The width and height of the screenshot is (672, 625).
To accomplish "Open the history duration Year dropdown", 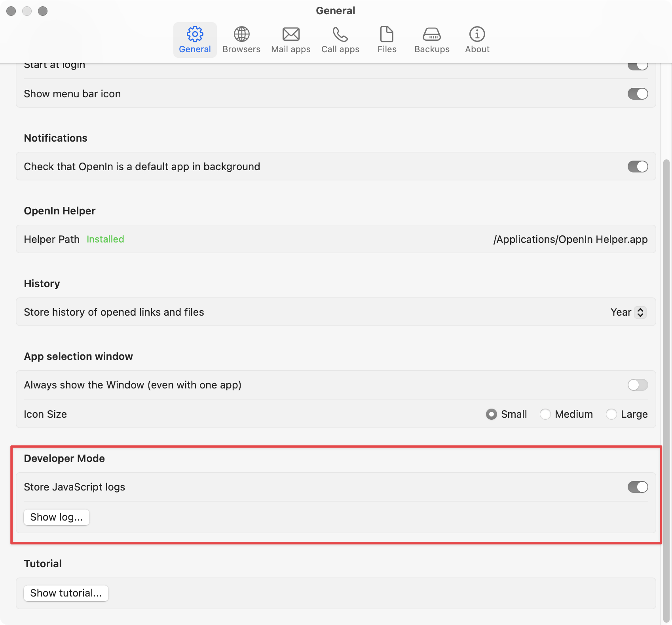I will pyautogui.click(x=628, y=312).
